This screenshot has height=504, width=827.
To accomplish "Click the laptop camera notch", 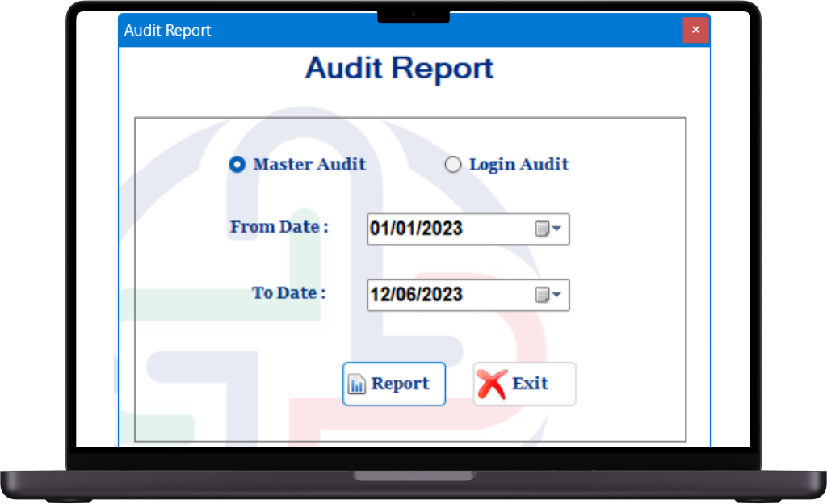I will tap(413, 15).
